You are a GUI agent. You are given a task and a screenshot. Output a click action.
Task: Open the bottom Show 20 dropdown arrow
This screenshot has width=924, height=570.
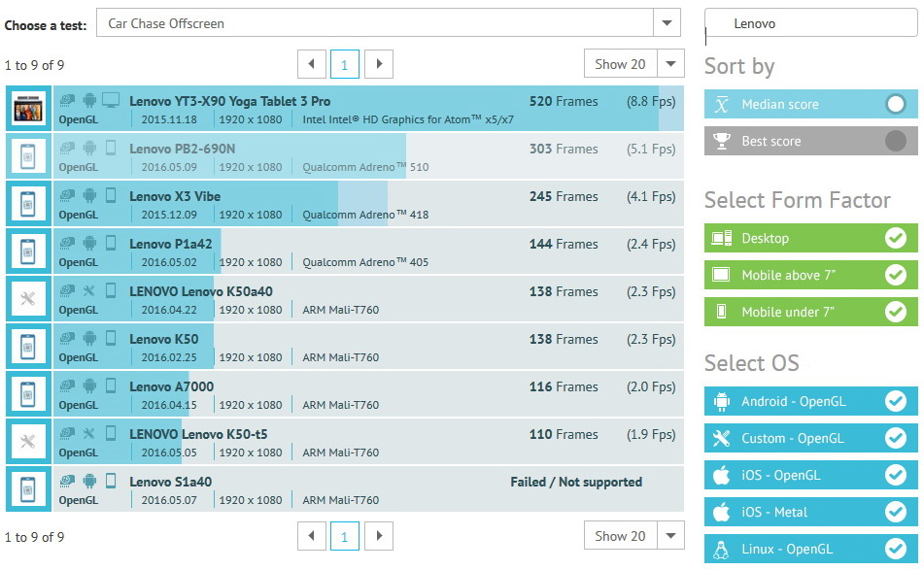point(670,535)
